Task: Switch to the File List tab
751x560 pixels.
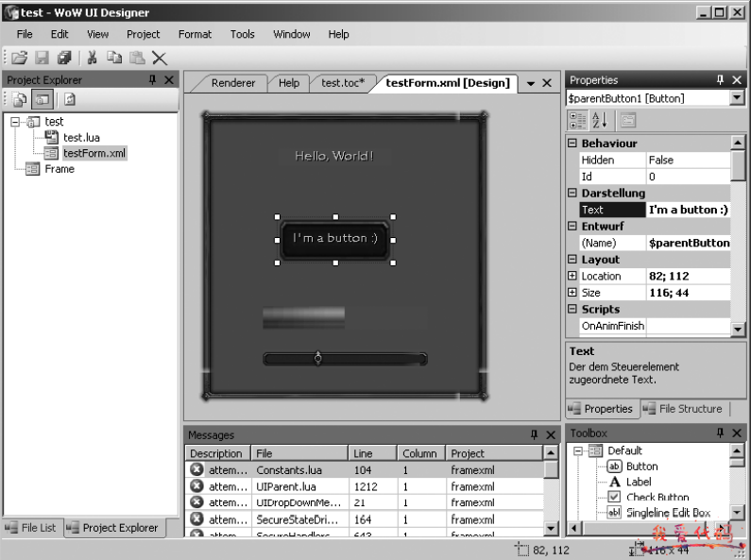Action: (x=32, y=528)
